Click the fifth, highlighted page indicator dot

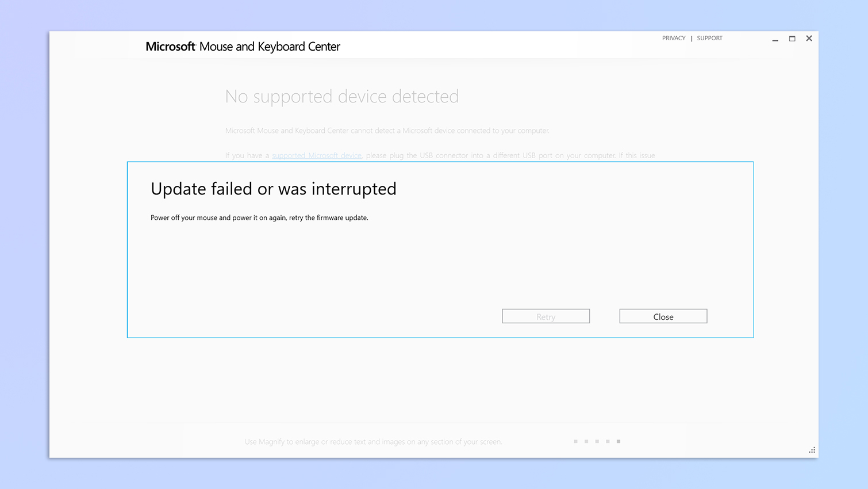point(619,441)
